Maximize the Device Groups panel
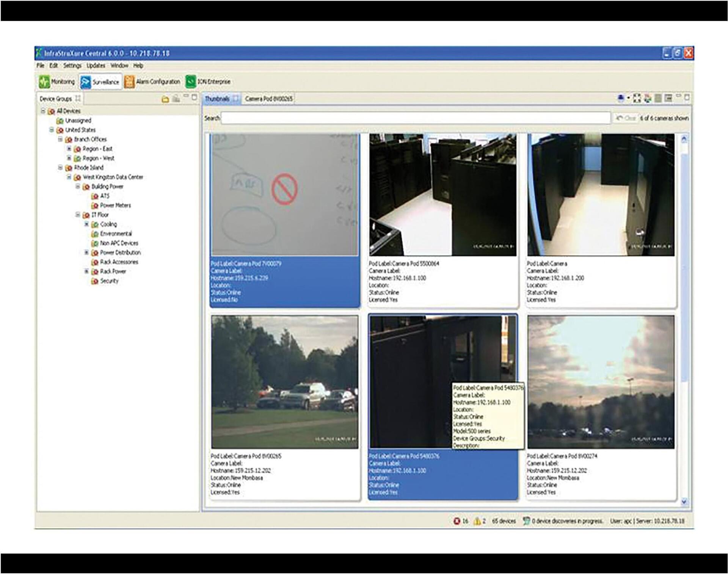This screenshot has width=728, height=574. point(195,97)
